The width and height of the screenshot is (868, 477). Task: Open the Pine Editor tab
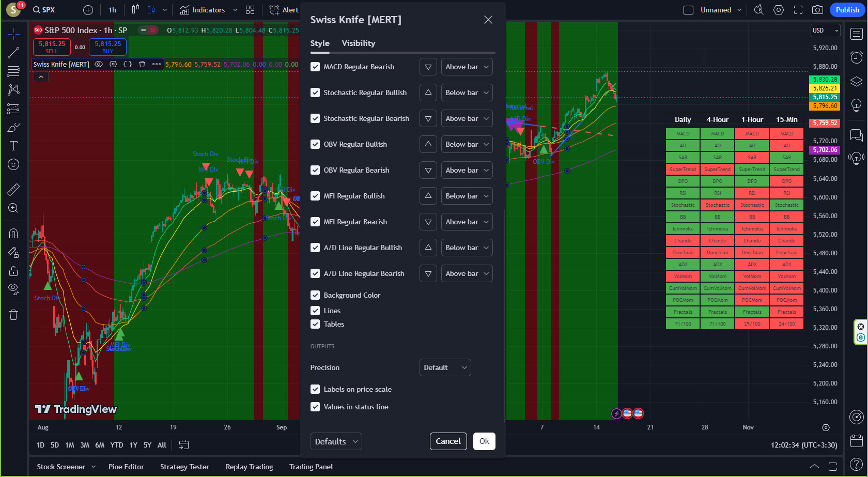click(126, 467)
